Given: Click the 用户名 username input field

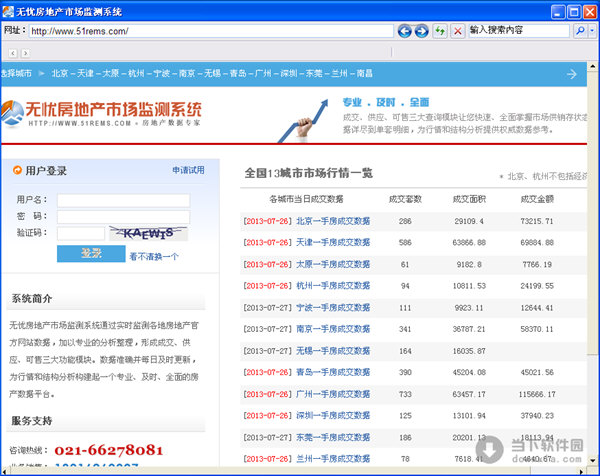Looking at the screenshot, I should tap(123, 201).
